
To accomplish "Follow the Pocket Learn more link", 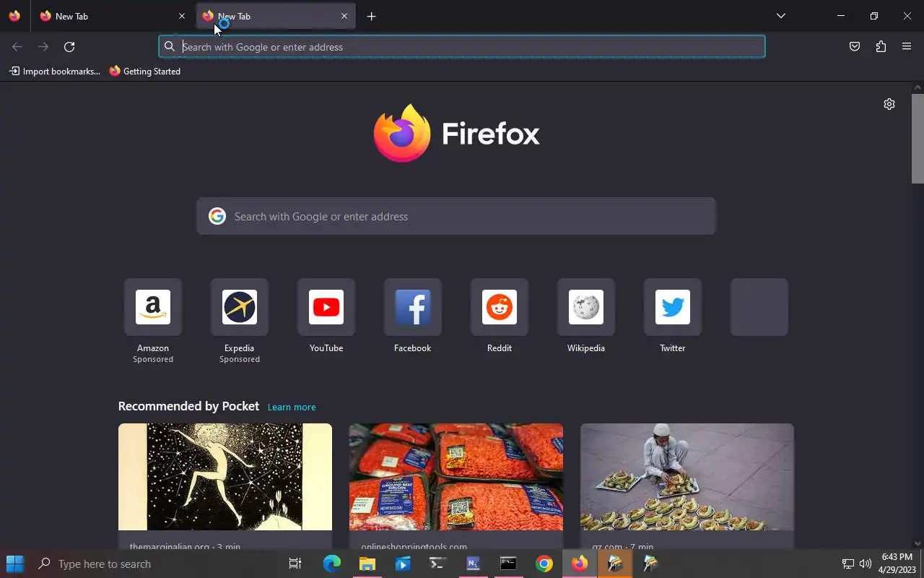I will click(x=292, y=407).
